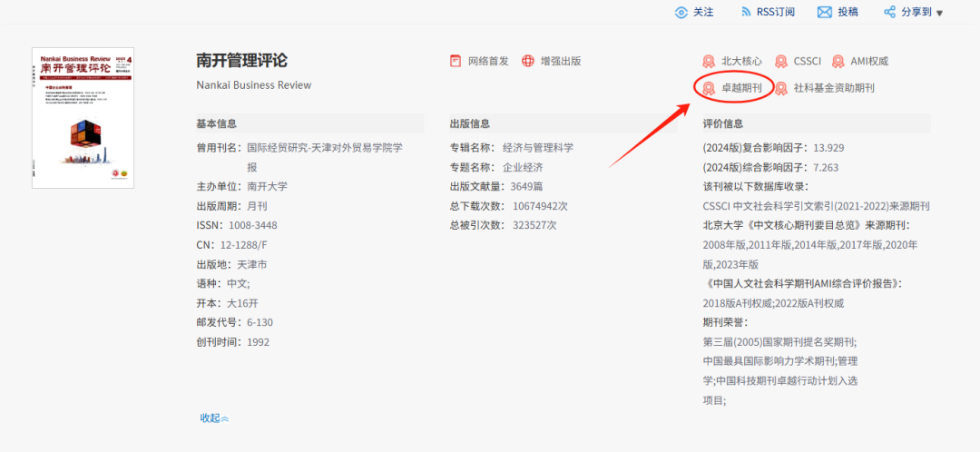Click the 邮发代号 value 6-130
This screenshot has height=452, width=980.
(x=260, y=322)
